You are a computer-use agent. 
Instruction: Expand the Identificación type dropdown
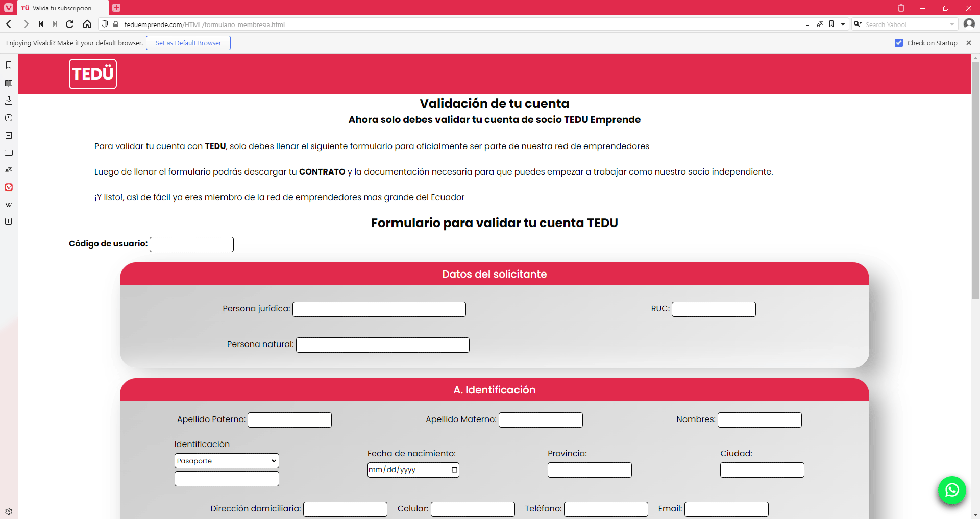point(227,461)
